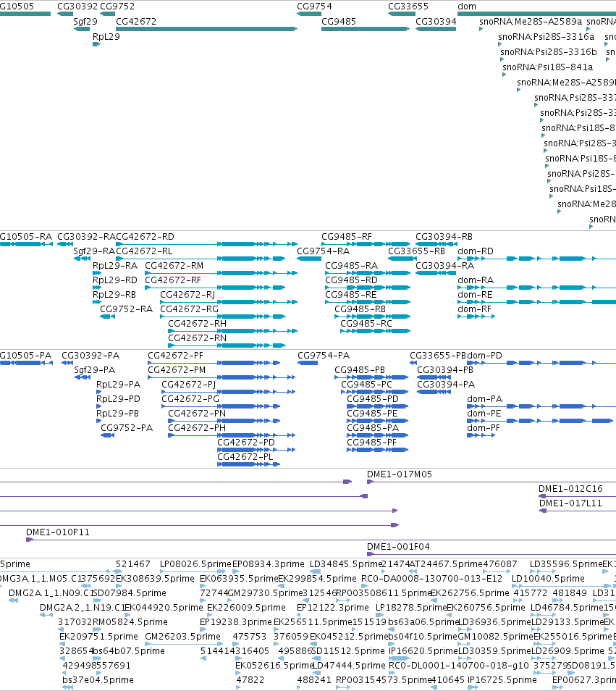Select snoRNA:Psi28S-3316a feature label
Viewport: 616px width, 691px height.
tap(546, 36)
